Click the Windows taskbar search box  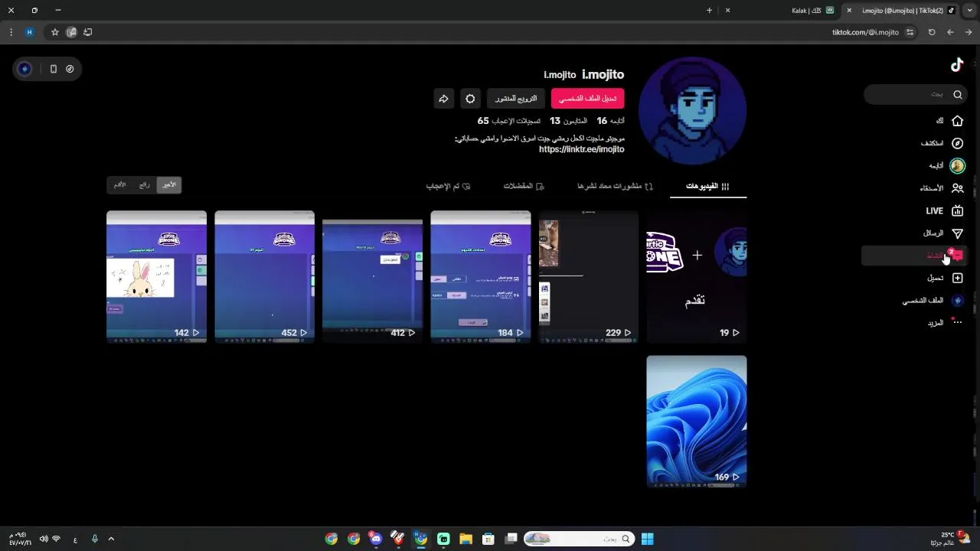(580, 539)
